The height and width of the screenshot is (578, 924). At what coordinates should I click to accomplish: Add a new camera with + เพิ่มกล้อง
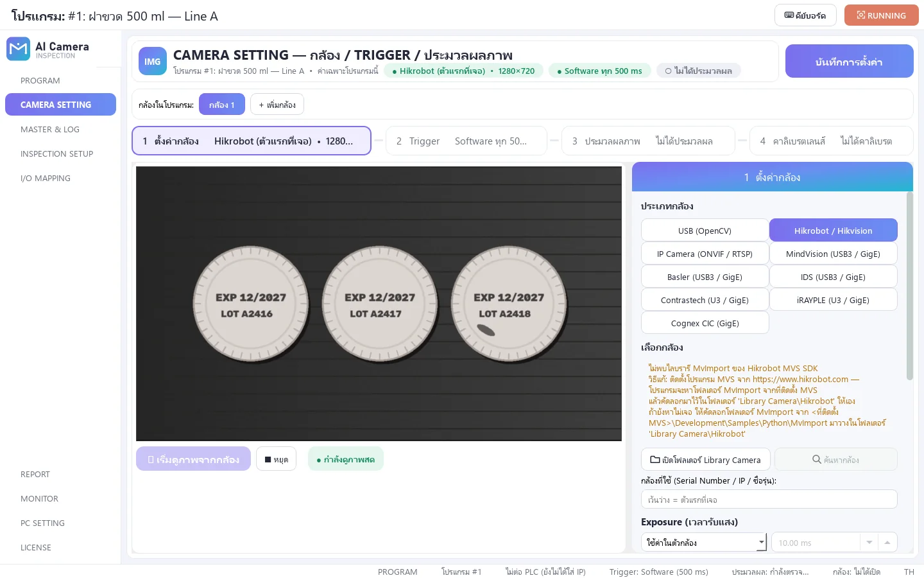[x=277, y=105]
